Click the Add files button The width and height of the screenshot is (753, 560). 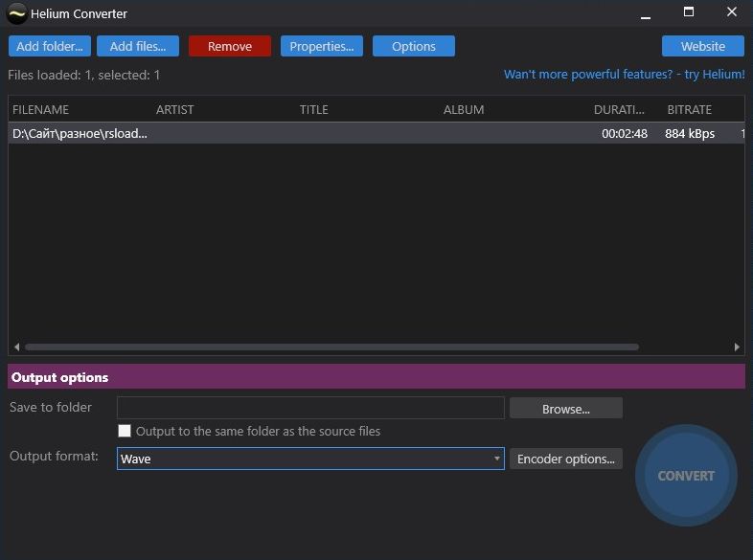coord(138,46)
